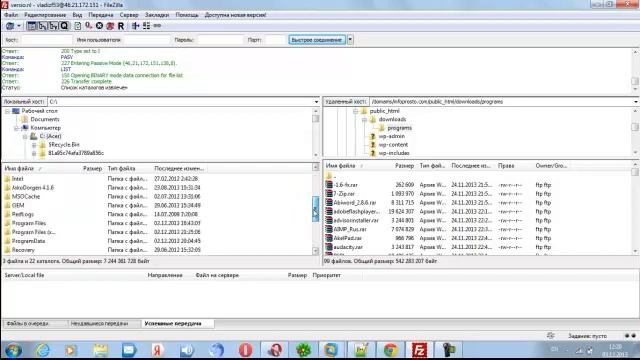Click the process transfer queue icon
640x360 pixels.
(88, 26)
